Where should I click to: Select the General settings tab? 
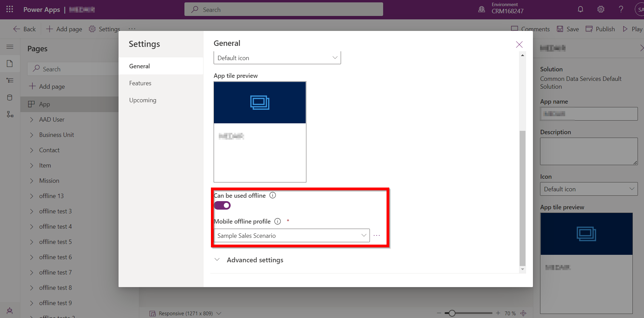161,66
